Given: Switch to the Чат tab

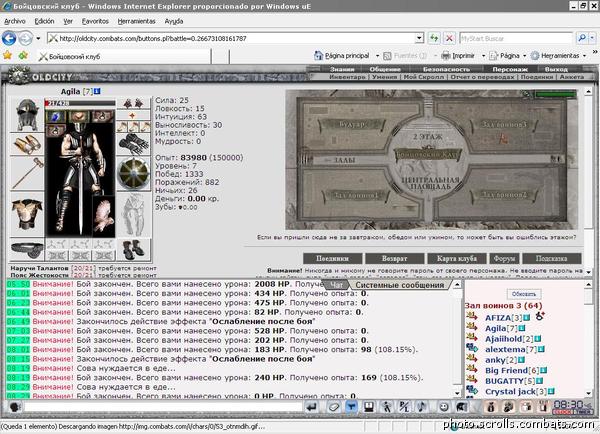Looking at the screenshot, I should (336, 285).
